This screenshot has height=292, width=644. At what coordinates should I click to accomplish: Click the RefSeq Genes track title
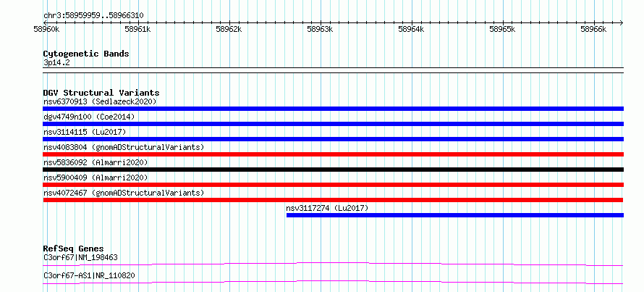pyautogui.click(x=73, y=249)
